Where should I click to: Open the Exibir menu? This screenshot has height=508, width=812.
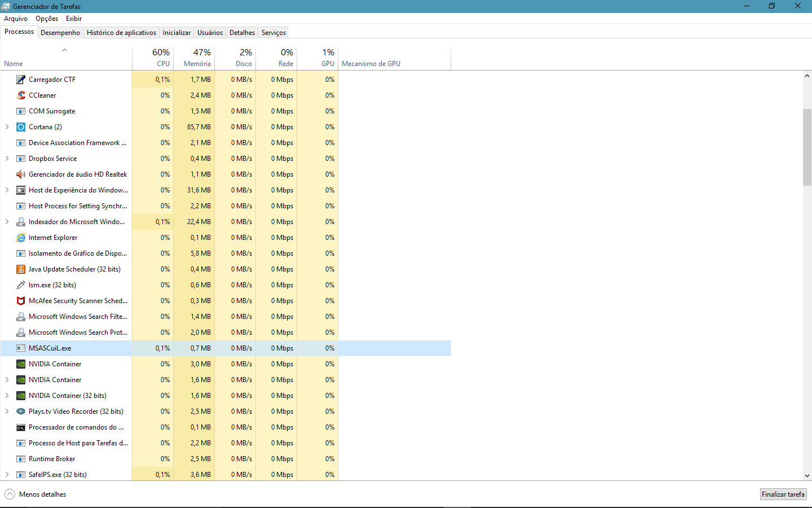coord(74,19)
